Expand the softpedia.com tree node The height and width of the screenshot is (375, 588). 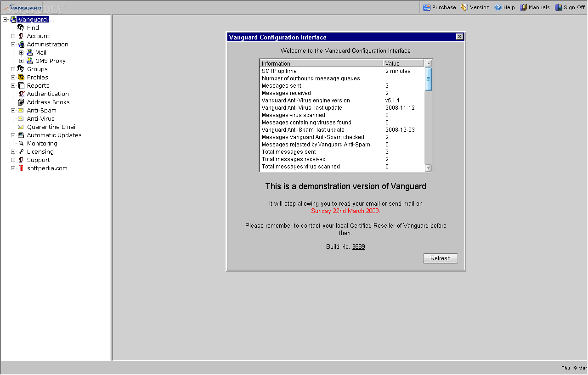point(13,168)
